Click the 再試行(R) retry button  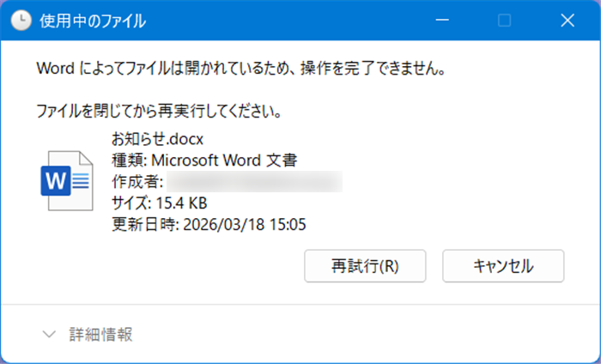(x=365, y=266)
